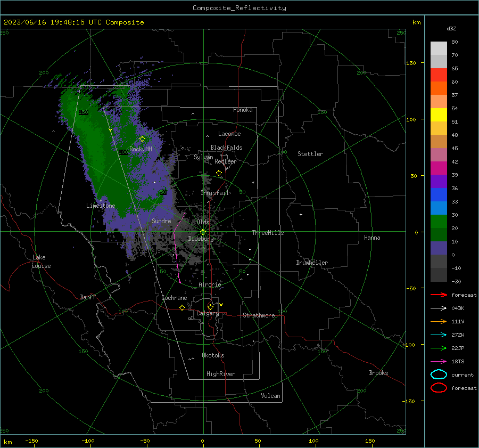Click the dBZ legend heading

coord(451,28)
